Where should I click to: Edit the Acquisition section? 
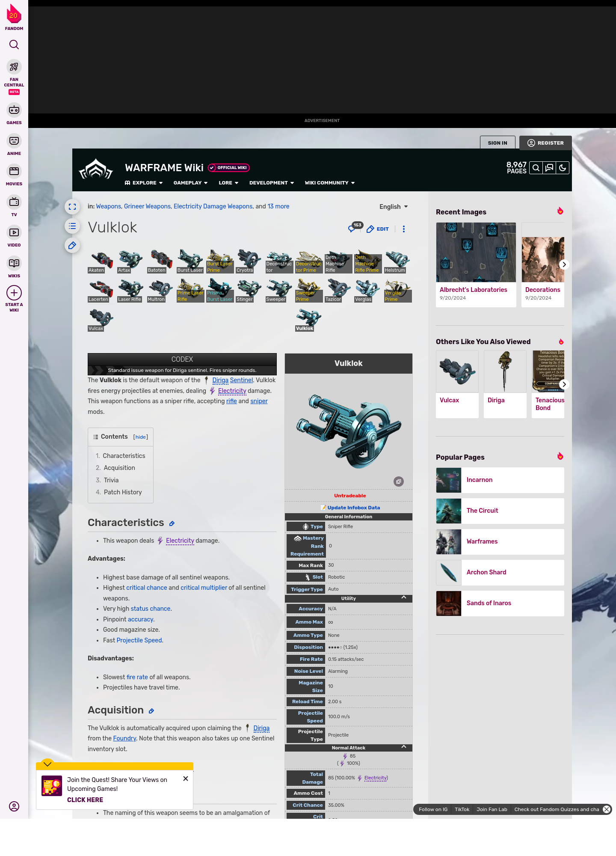point(151,711)
